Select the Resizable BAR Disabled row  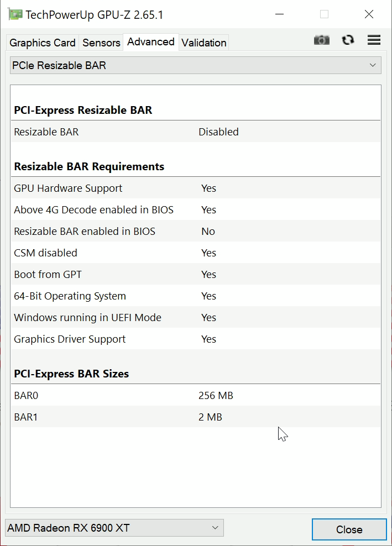point(196,132)
